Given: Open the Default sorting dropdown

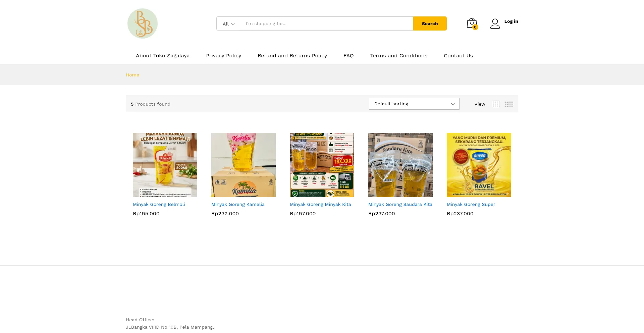Looking at the screenshot, I should (x=414, y=104).
